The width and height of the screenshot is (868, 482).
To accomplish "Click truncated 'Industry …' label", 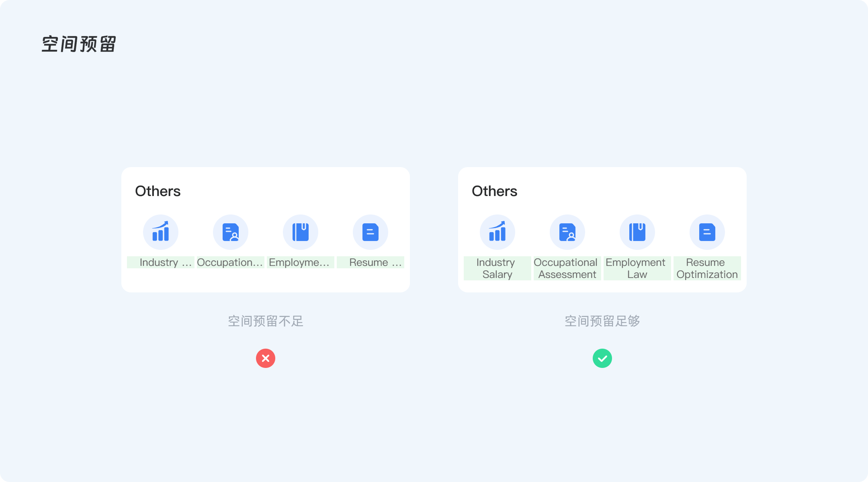I will [161, 262].
